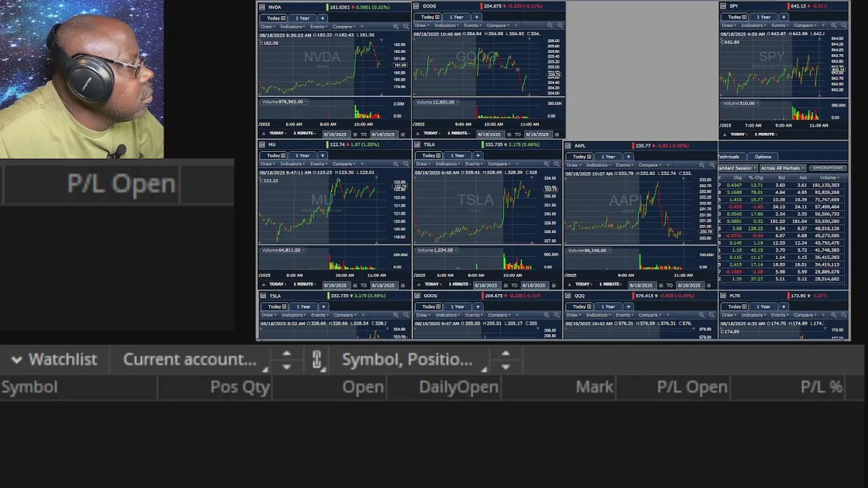Click the PLTR panel symbol icon
868x488 pixels.
click(x=723, y=296)
